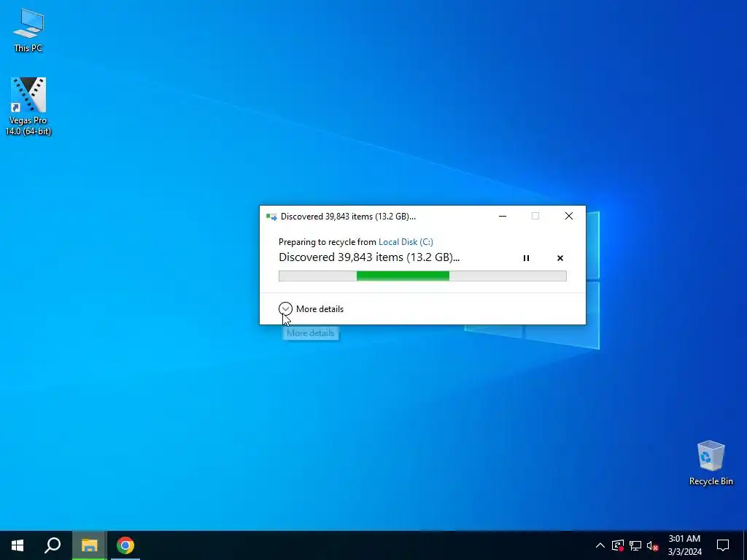Open the Recycle Bin icon

click(711, 463)
